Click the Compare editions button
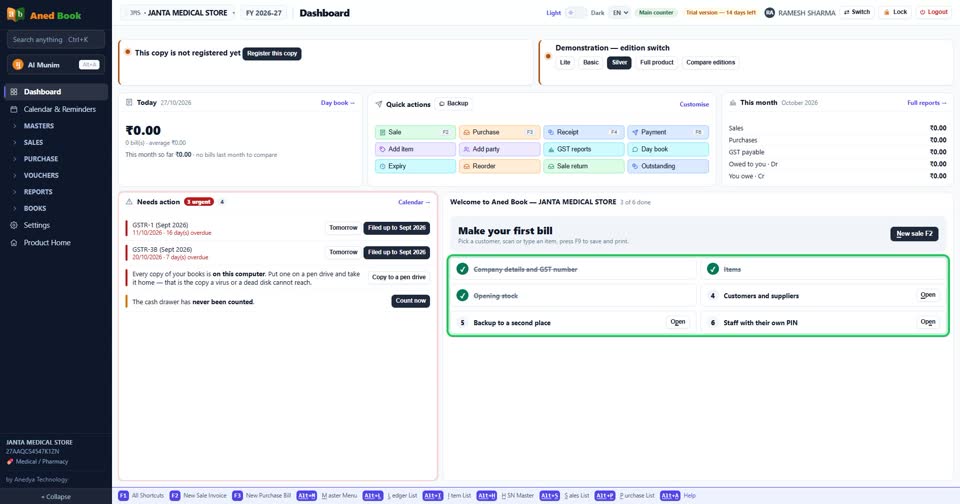 [x=710, y=62]
